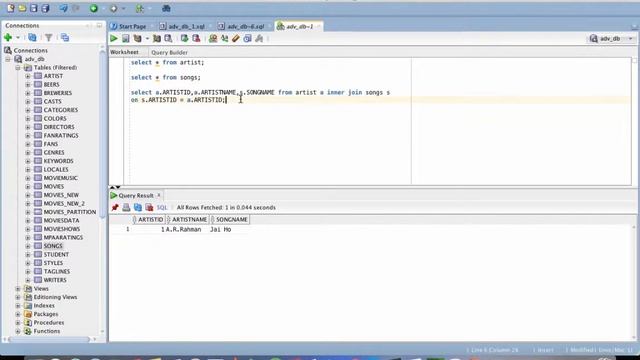640x360 pixels.
Task: Expand the Indexes node
Action: tap(18, 306)
